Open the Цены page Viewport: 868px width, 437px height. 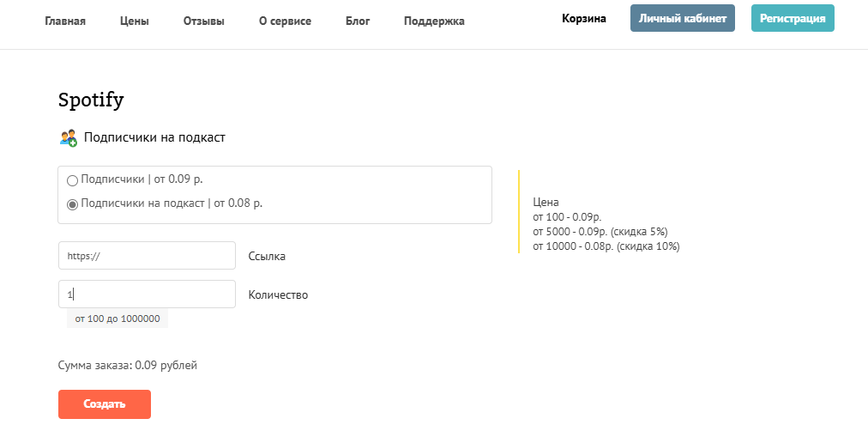click(x=135, y=21)
